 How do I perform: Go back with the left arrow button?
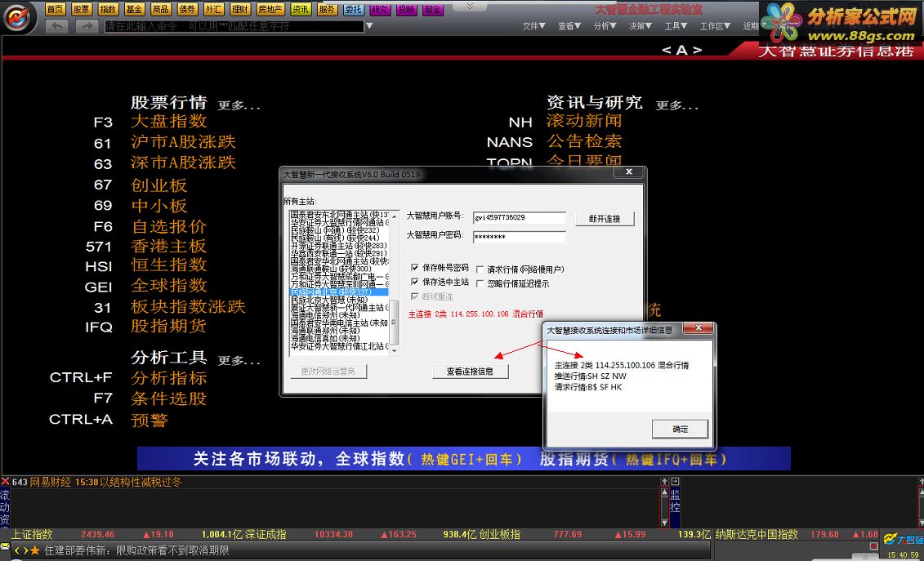coord(56,26)
